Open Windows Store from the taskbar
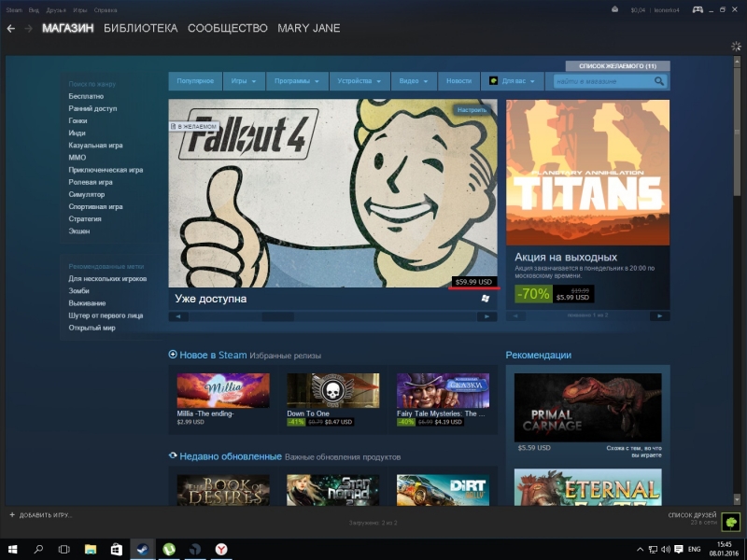The height and width of the screenshot is (560, 747). point(116,550)
